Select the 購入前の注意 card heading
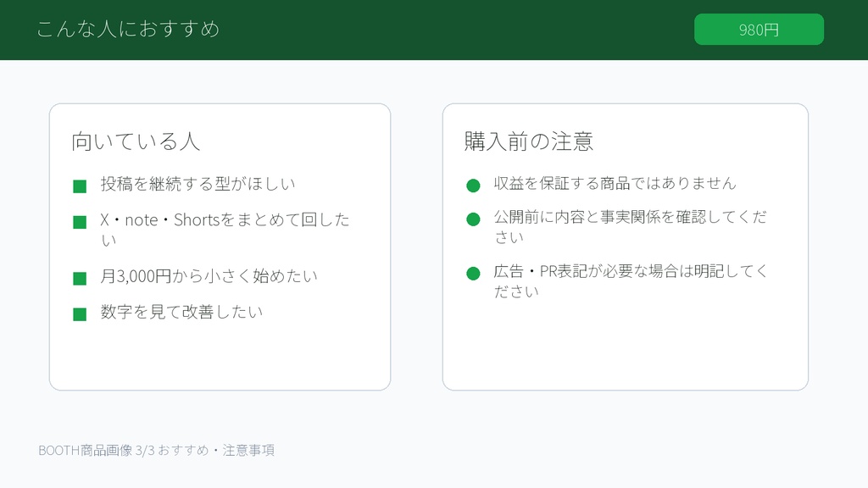868x488 pixels. coord(529,141)
